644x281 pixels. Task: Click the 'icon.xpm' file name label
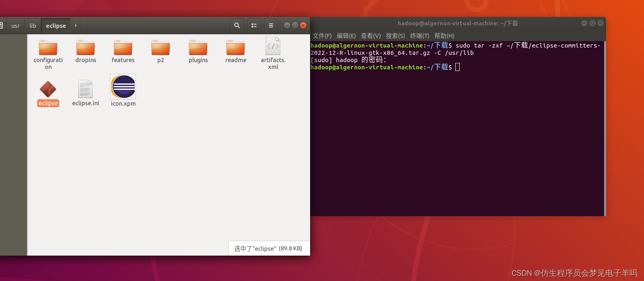[x=123, y=104]
